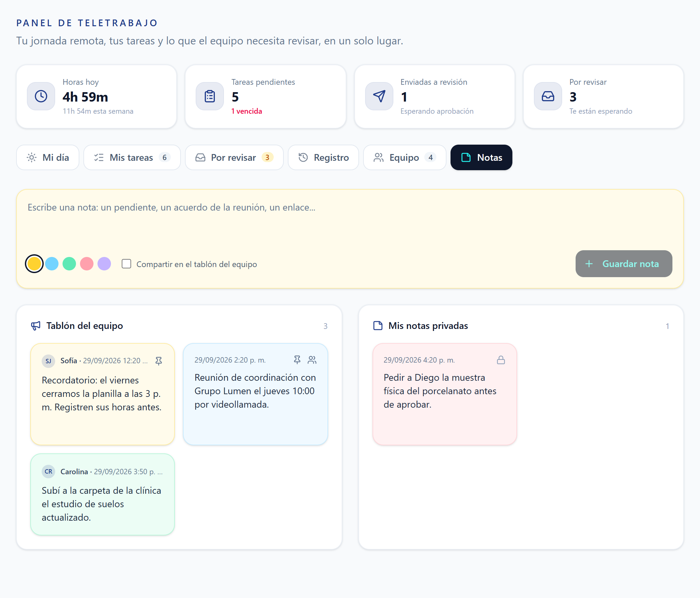
Task: Click the 'Tablón del equipo' heading
Action: [x=84, y=326]
